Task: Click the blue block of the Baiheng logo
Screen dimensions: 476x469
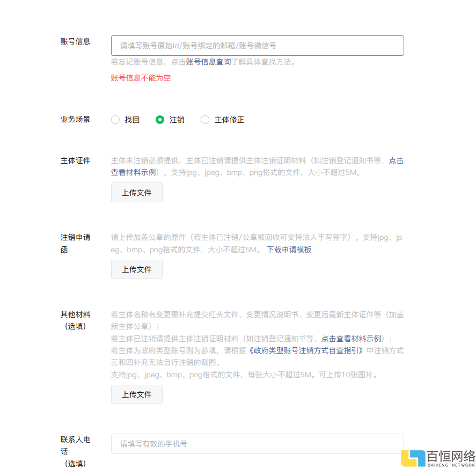Action: pos(421,455)
